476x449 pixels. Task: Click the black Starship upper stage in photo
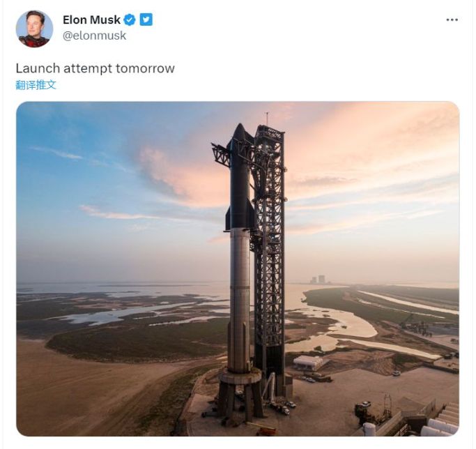pyautogui.click(x=240, y=178)
